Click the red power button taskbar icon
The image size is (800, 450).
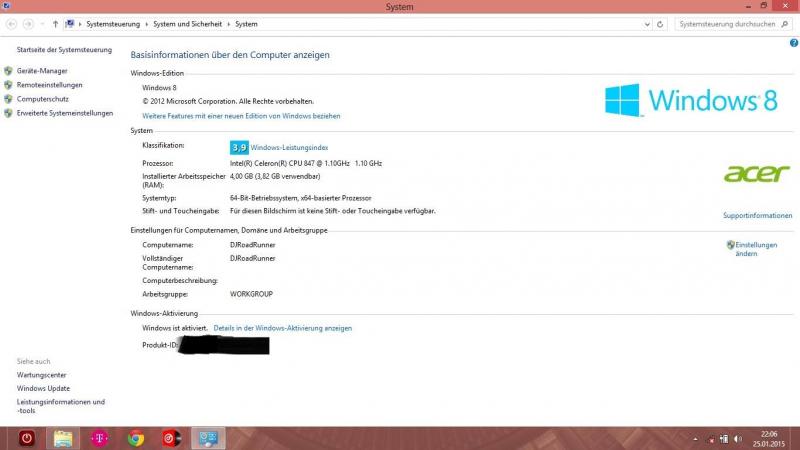click(27, 438)
